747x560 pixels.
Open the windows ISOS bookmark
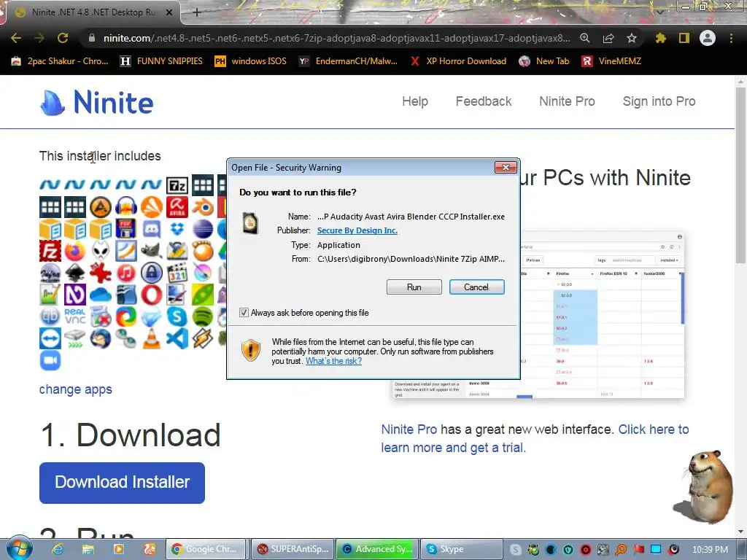(x=251, y=61)
